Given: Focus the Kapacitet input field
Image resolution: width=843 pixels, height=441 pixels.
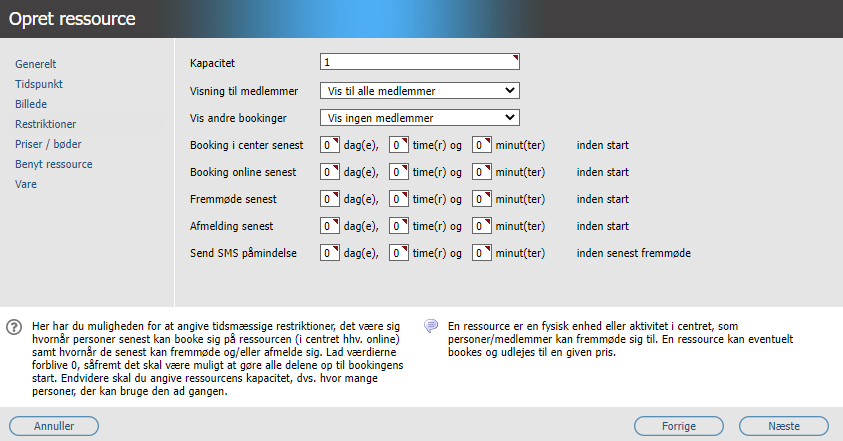Looking at the screenshot, I should point(419,62).
